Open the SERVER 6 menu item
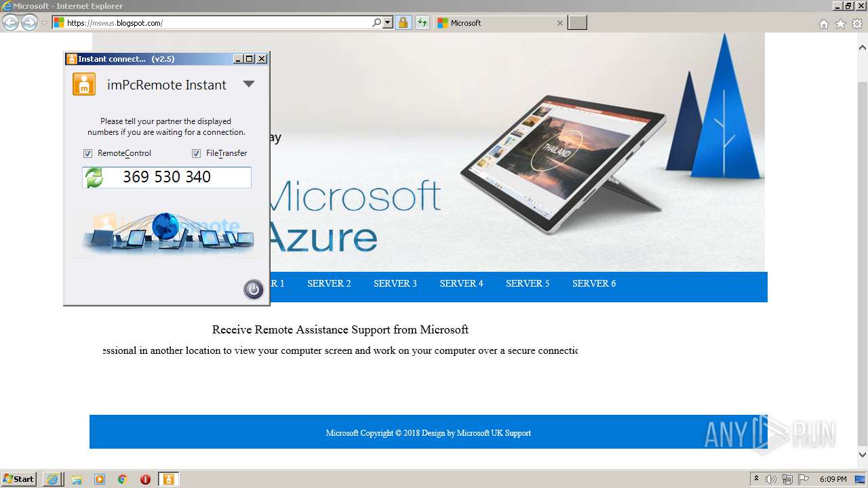 tap(594, 283)
